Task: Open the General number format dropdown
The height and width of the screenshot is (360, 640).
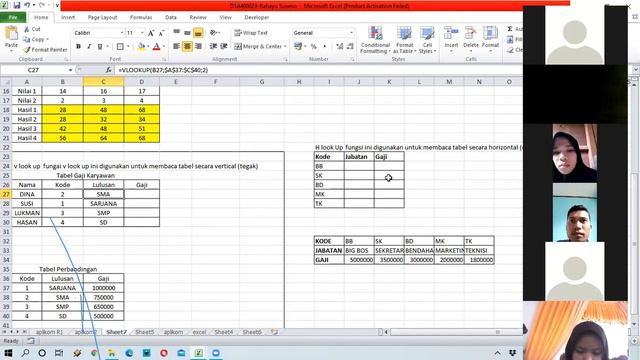Action: coord(351,33)
